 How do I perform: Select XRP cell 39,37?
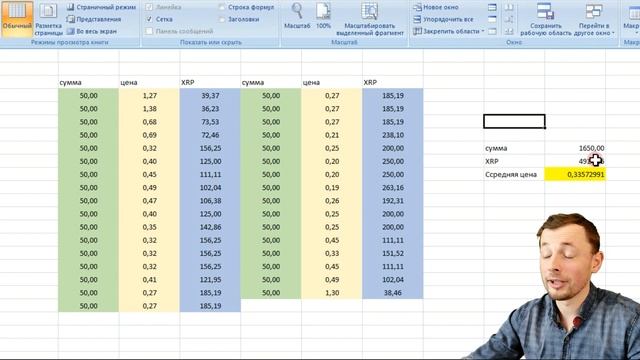[x=210, y=96]
